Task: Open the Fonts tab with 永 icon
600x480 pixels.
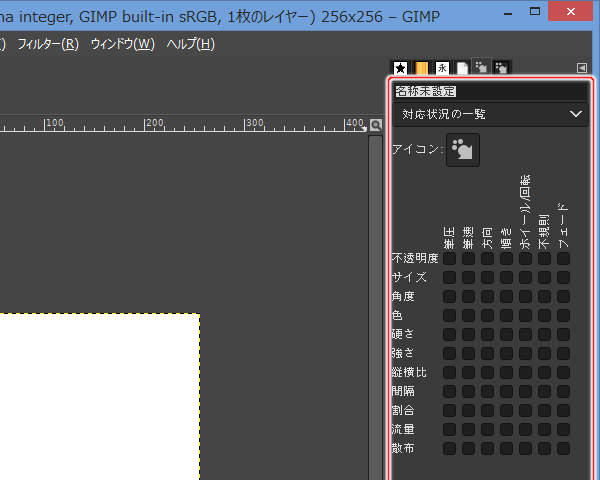Action: tap(442, 69)
